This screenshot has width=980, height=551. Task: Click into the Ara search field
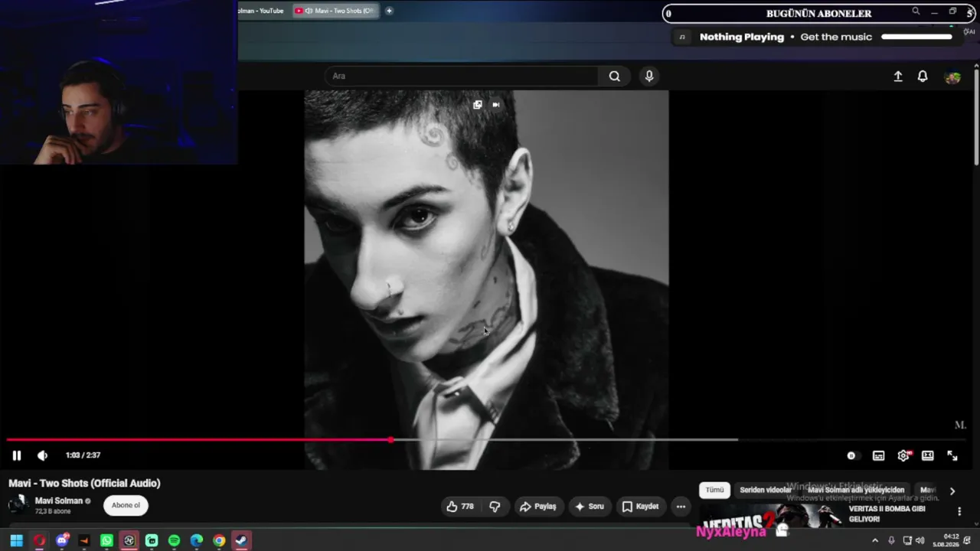[x=462, y=76]
